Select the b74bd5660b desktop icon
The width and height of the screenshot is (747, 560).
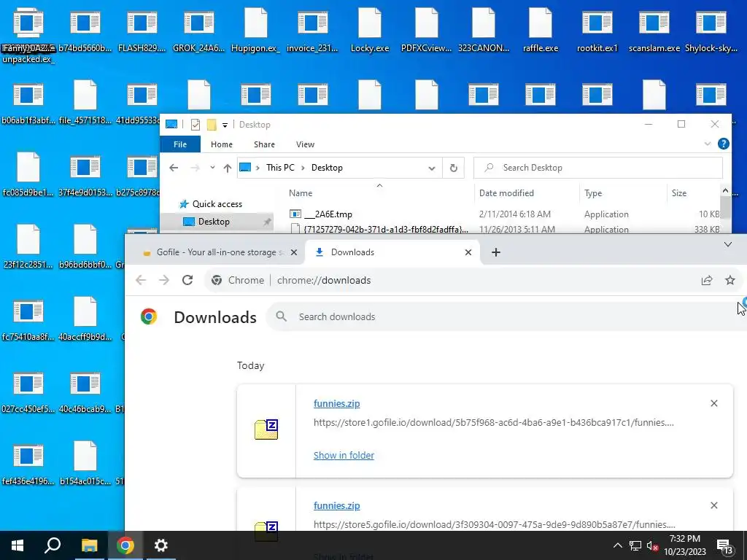85,30
